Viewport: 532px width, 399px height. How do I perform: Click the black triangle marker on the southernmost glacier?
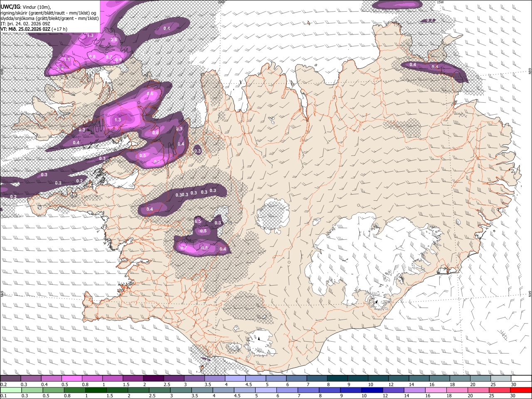[x=259, y=338]
